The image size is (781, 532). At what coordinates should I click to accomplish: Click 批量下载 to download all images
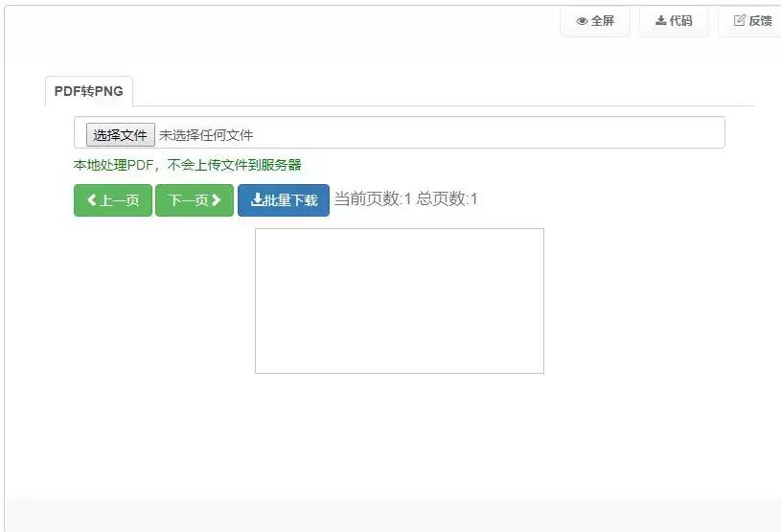[284, 200]
